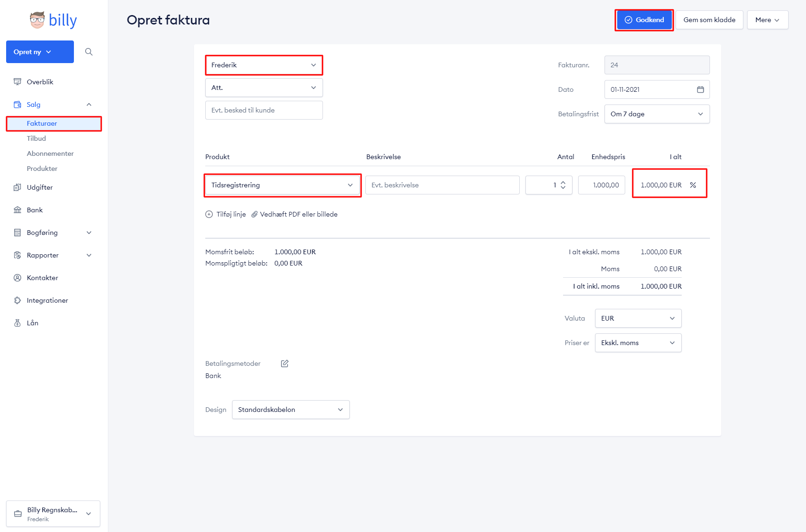Click the Antal quantity field
806x532 pixels.
click(549, 185)
